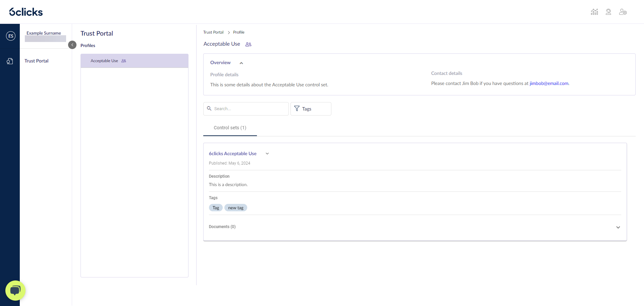644x306 pixels.
Task: Click the Profiles heading
Action: 88,45
